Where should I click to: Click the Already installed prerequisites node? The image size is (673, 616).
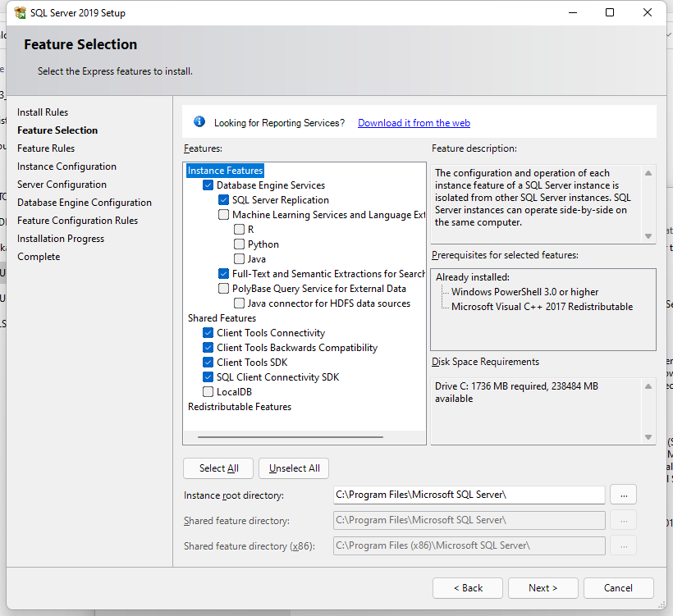point(473,277)
